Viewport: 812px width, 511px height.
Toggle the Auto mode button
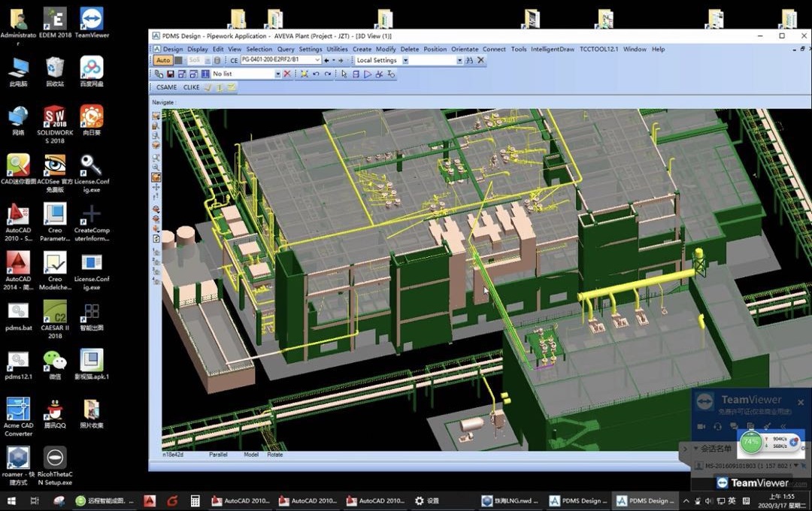click(x=162, y=60)
